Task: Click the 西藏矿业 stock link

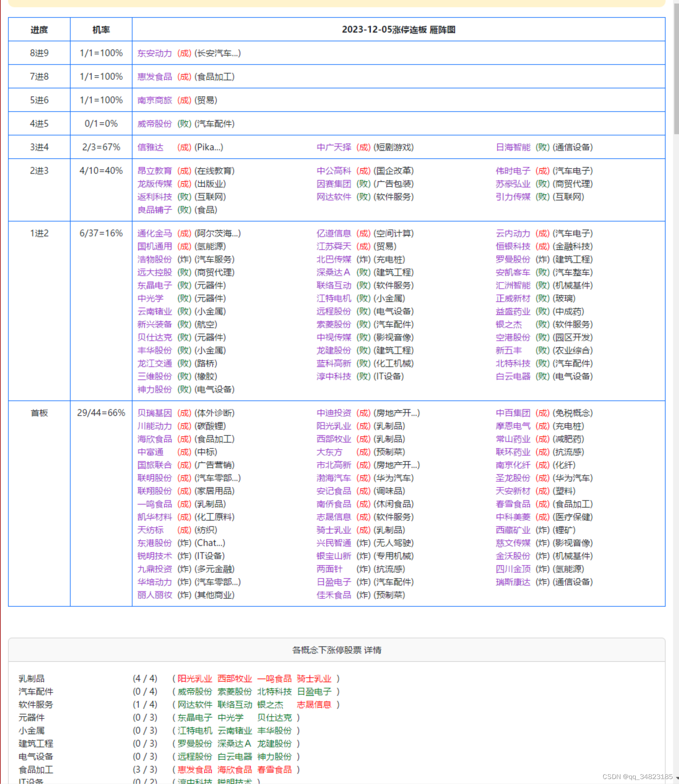Action: coord(513,530)
